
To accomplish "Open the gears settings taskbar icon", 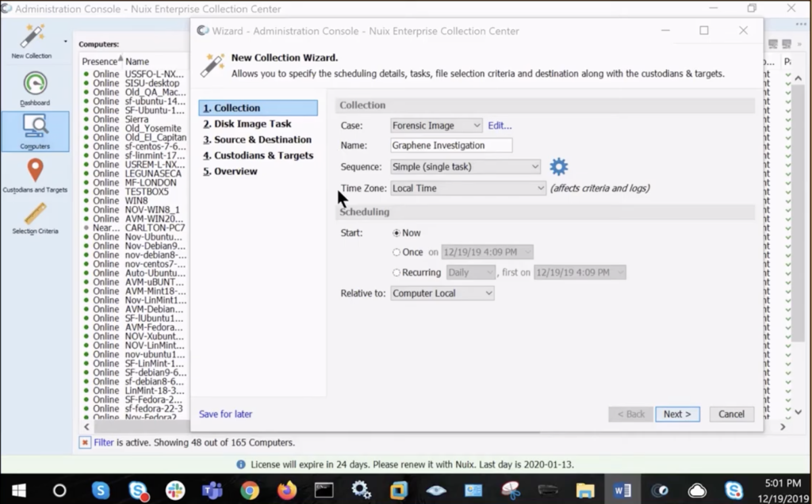I will [x=361, y=490].
